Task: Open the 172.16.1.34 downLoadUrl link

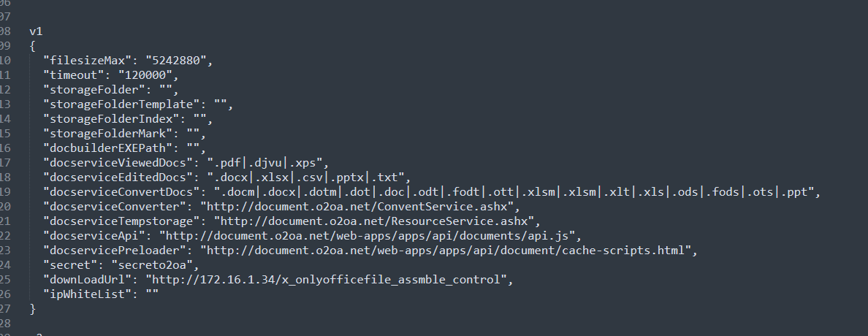Action: (324, 279)
